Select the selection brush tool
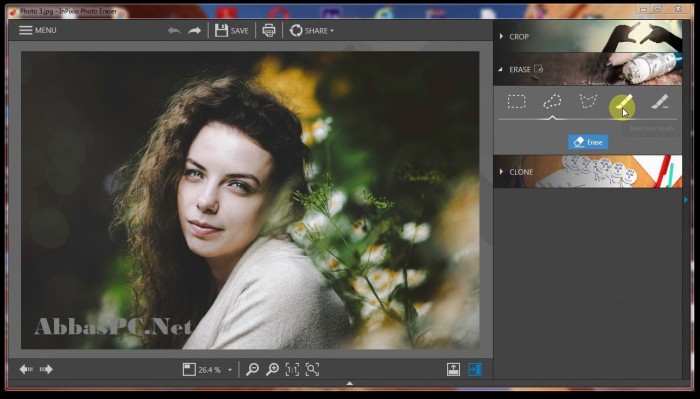 (x=623, y=103)
